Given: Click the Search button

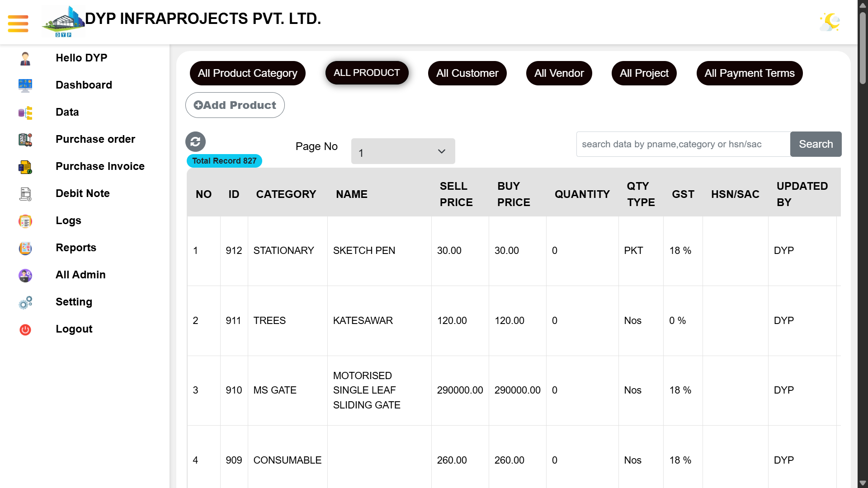Looking at the screenshot, I should [816, 144].
